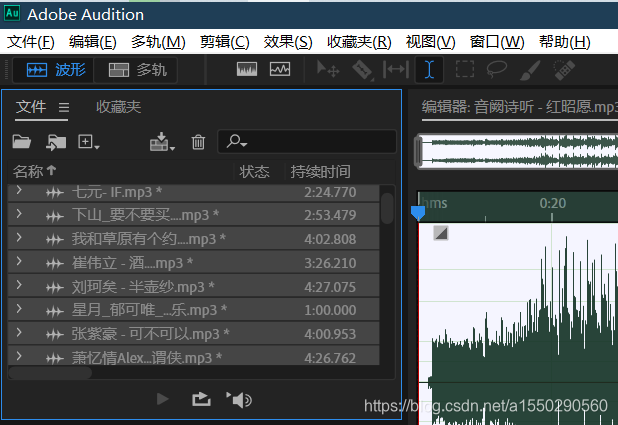618x425 pixels.
Task: Select the Razor tool
Action: click(x=362, y=70)
